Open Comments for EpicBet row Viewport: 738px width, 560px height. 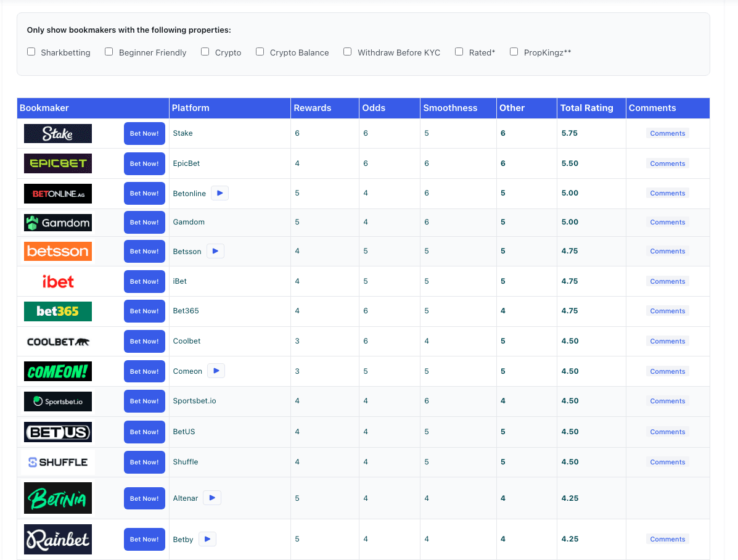pyautogui.click(x=667, y=163)
